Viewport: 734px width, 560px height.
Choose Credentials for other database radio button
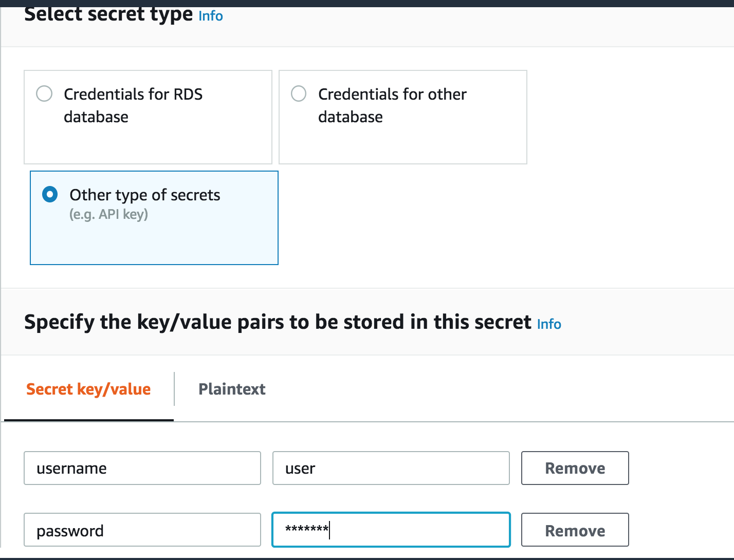click(299, 94)
